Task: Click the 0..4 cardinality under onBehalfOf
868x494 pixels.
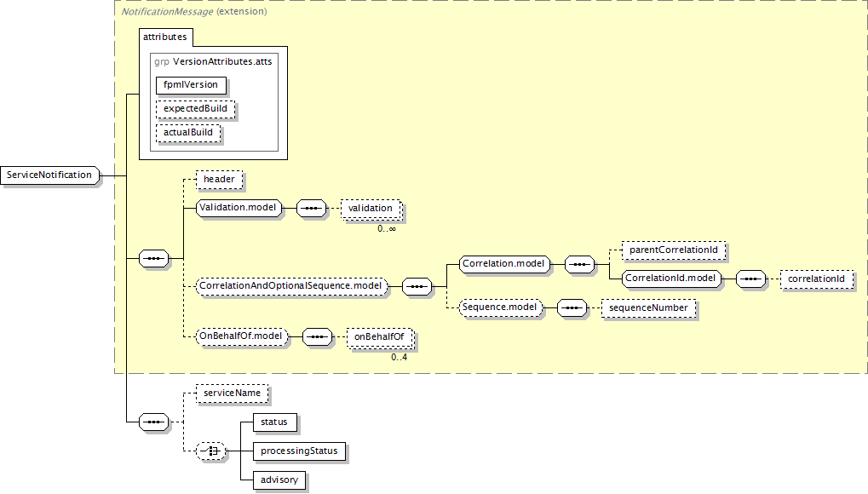Action: tap(400, 357)
